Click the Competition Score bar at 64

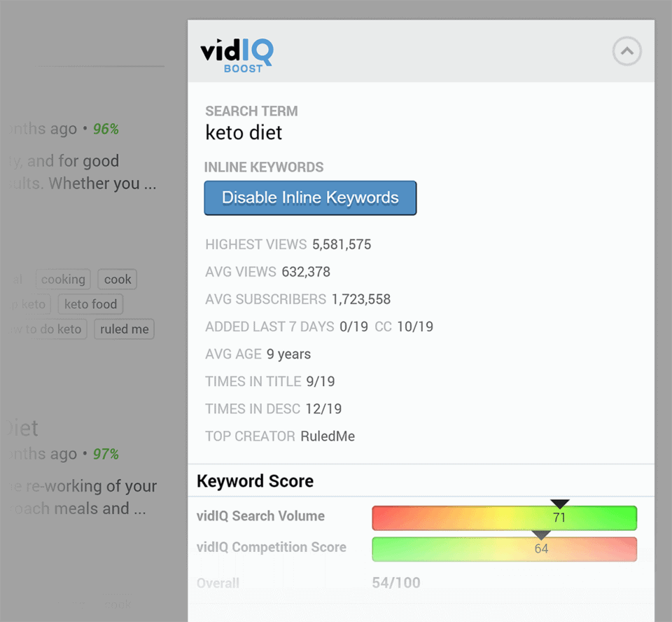pos(541,549)
